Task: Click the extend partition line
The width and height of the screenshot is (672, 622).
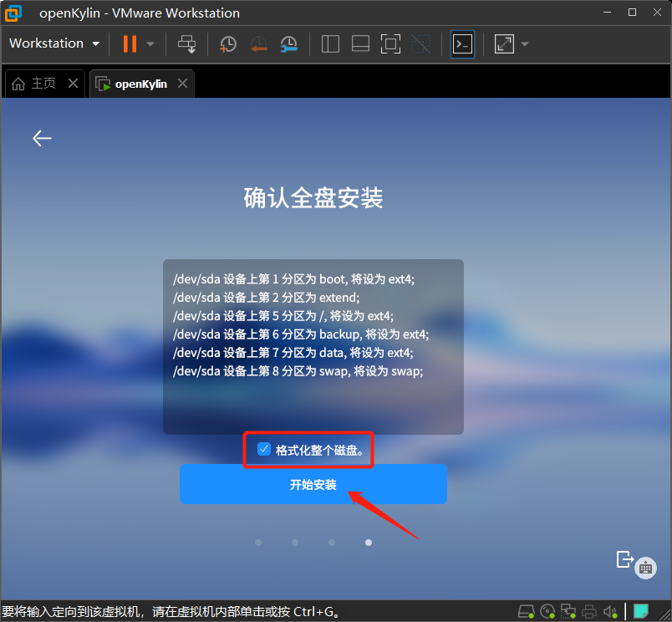Action: tap(266, 298)
